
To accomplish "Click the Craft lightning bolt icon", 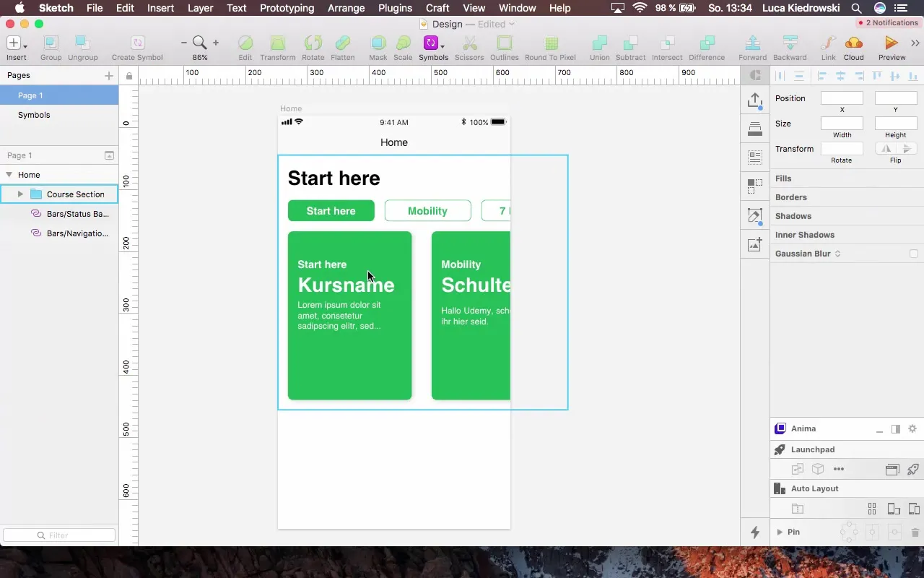I will point(755,532).
